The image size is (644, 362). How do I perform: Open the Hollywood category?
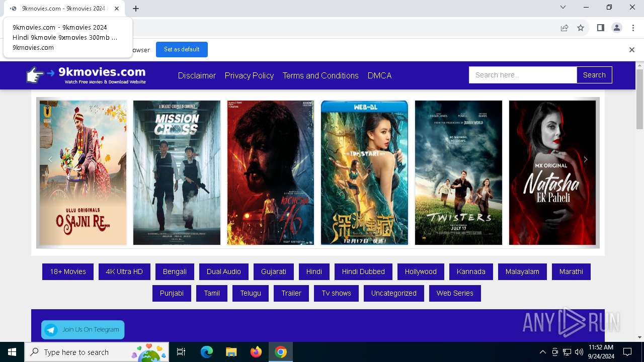coord(421,271)
